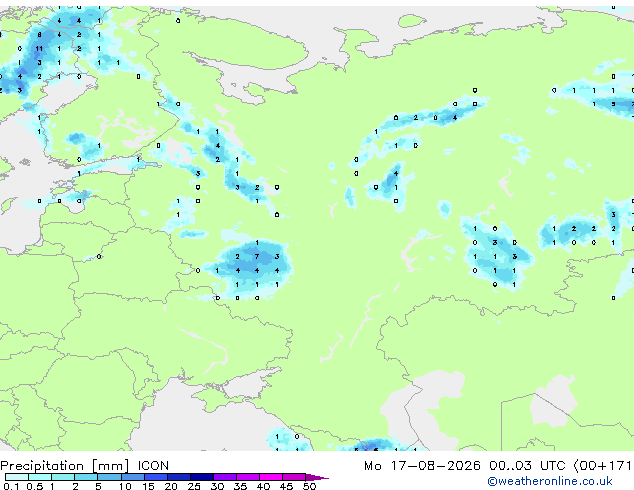
Task: Click the legend label '50'
Action: [309, 486]
